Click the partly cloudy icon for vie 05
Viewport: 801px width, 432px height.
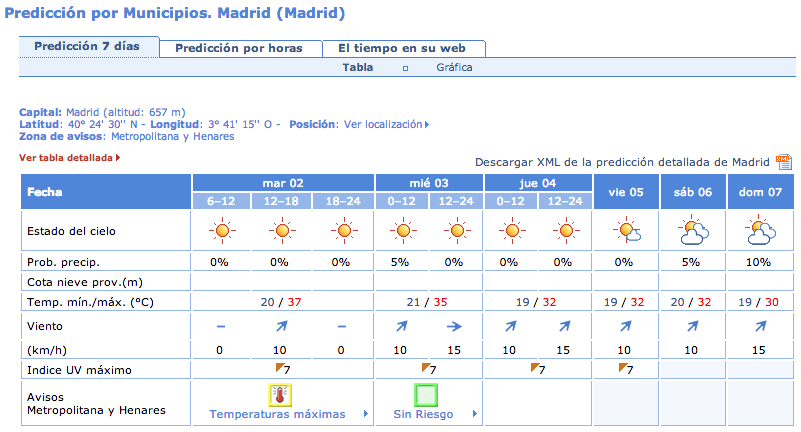click(x=626, y=231)
